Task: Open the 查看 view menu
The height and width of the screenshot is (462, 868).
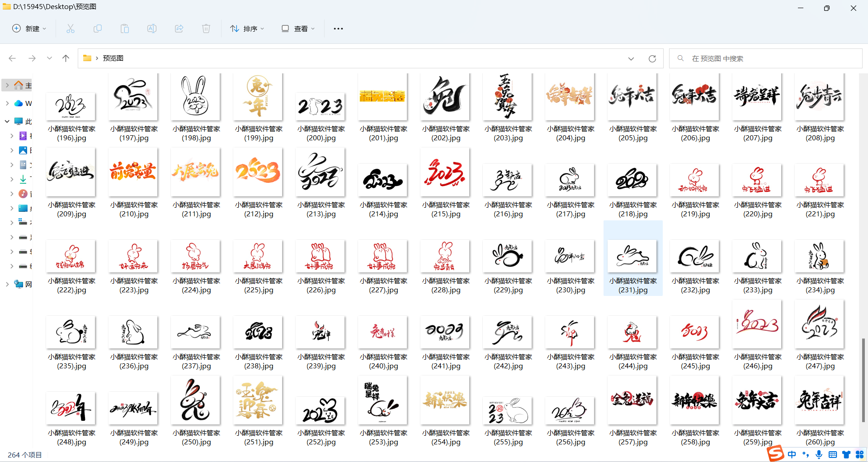Action: pyautogui.click(x=298, y=29)
